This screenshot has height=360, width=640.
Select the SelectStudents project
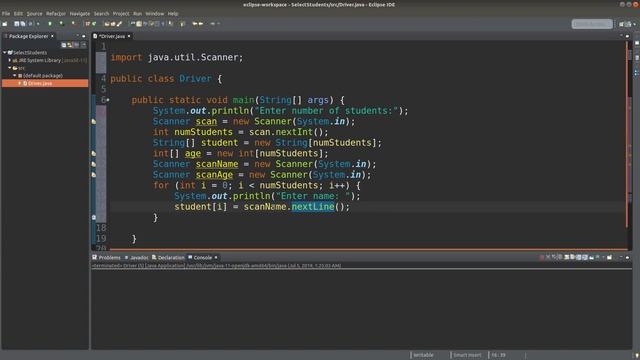(x=30, y=53)
